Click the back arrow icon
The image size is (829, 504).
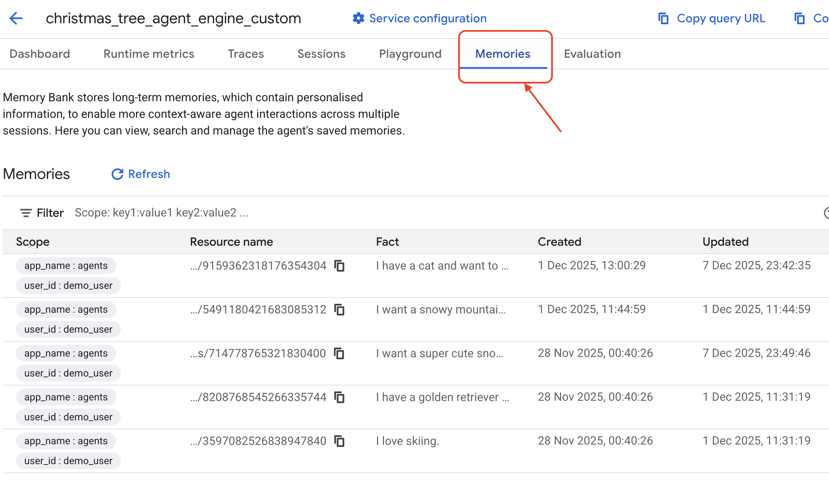pos(16,18)
